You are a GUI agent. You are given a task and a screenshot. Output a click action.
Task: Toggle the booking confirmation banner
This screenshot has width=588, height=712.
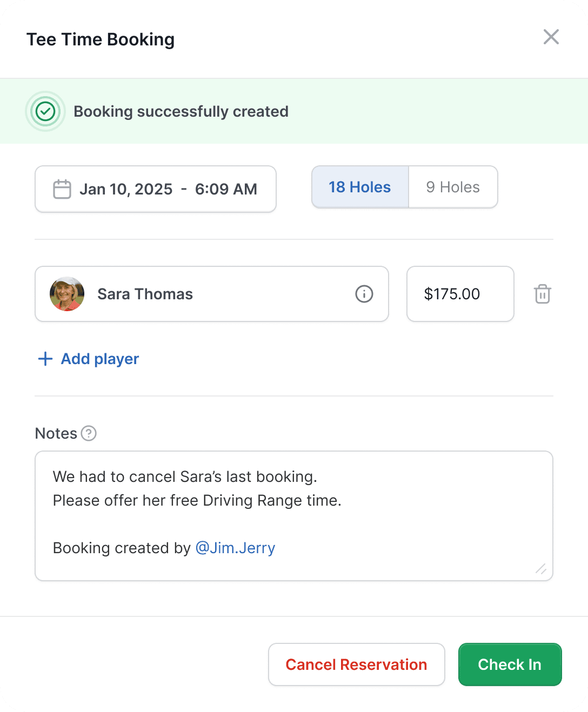tap(182, 111)
